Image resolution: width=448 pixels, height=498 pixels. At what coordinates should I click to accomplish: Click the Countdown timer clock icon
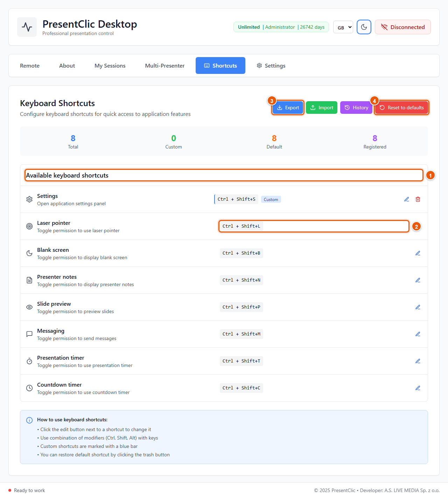29,388
